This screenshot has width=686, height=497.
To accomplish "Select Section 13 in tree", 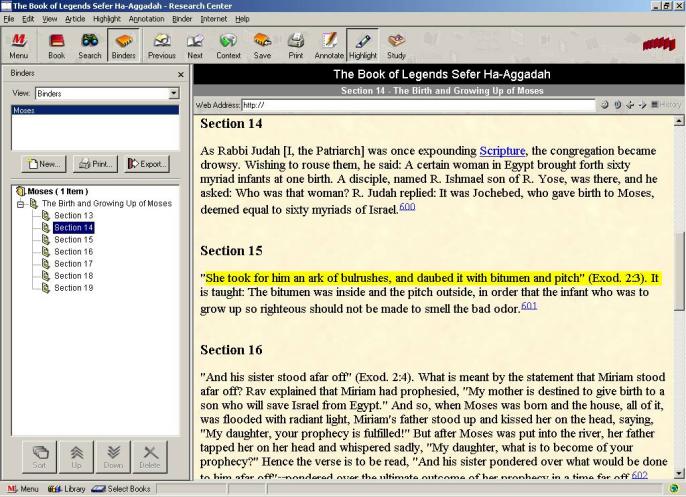I will [x=74, y=216].
